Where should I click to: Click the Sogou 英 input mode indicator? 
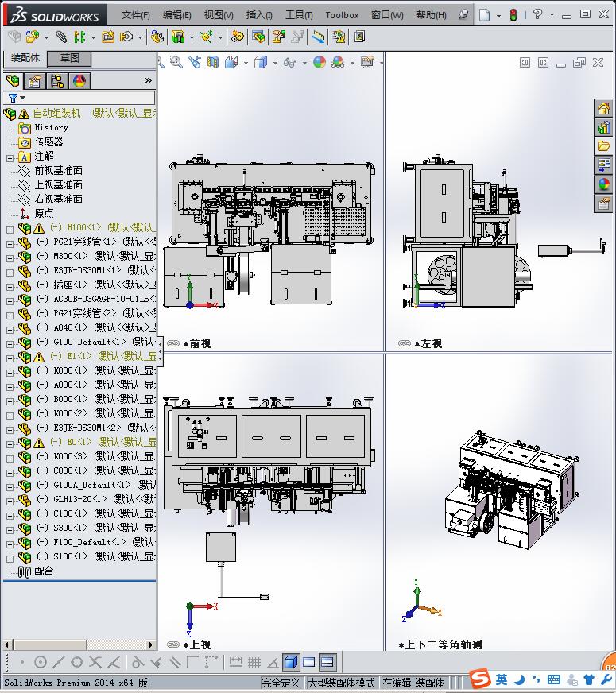coord(501,679)
